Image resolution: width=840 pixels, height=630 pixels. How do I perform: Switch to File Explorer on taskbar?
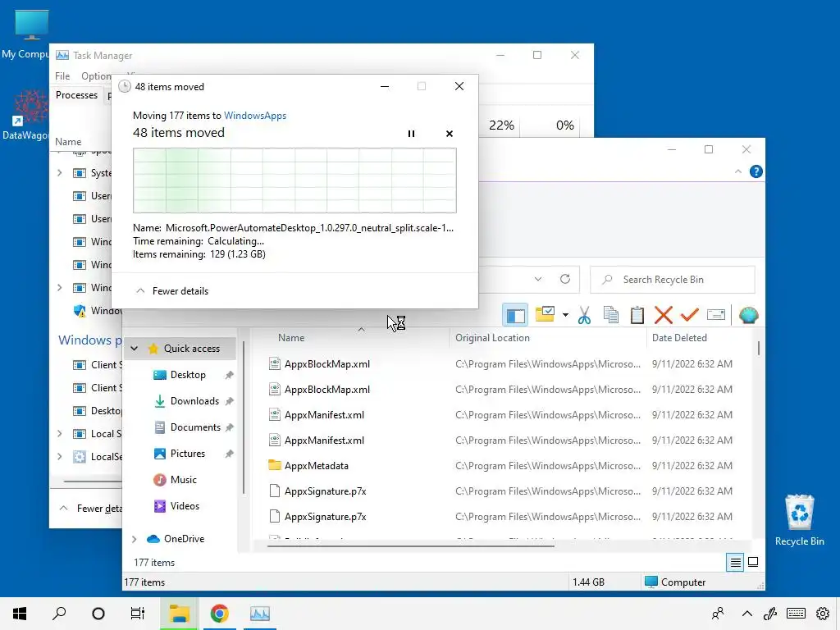(179, 614)
